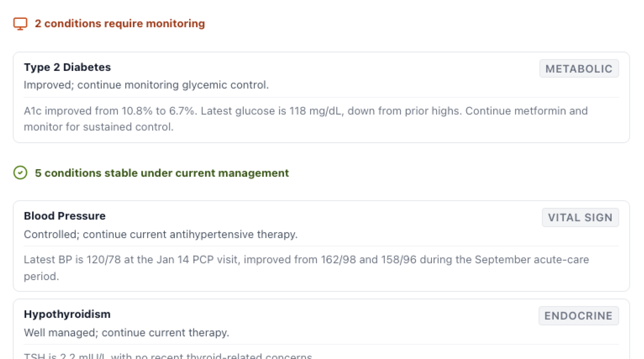Screen dimensions: 644x359
Task: Click the monitor icon beside monitoring heading
Action: pos(20,24)
